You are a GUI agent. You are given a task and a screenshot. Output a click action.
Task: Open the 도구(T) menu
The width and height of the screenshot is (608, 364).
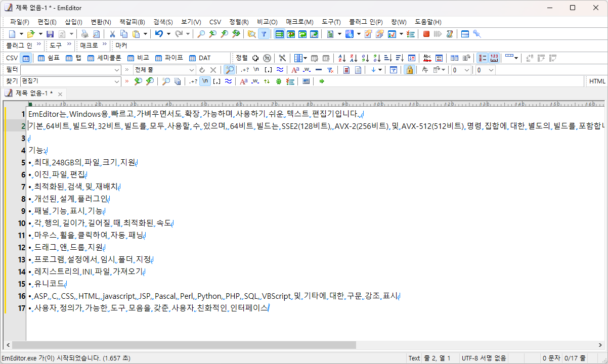(x=331, y=22)
